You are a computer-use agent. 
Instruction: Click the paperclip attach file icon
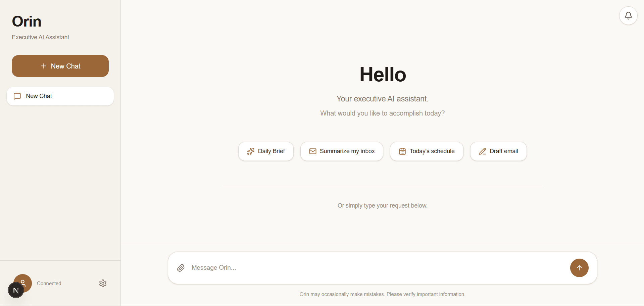coord(181,268)
